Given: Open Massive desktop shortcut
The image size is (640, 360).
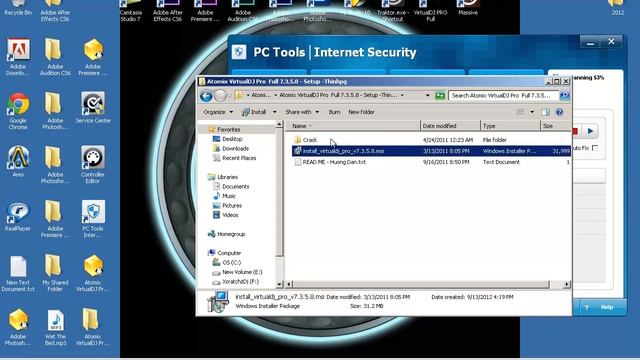Looking at the screenshot, I should (x=468, y=8).
